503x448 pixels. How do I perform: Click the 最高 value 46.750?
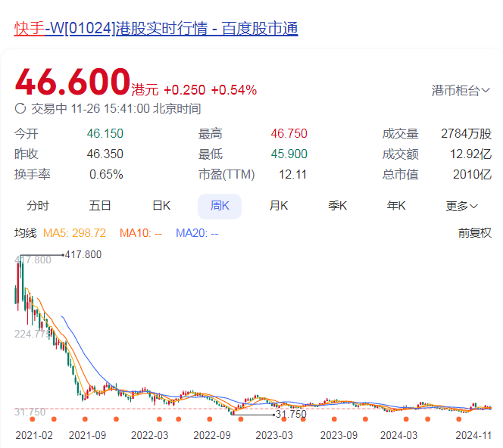tap(289, 134)
